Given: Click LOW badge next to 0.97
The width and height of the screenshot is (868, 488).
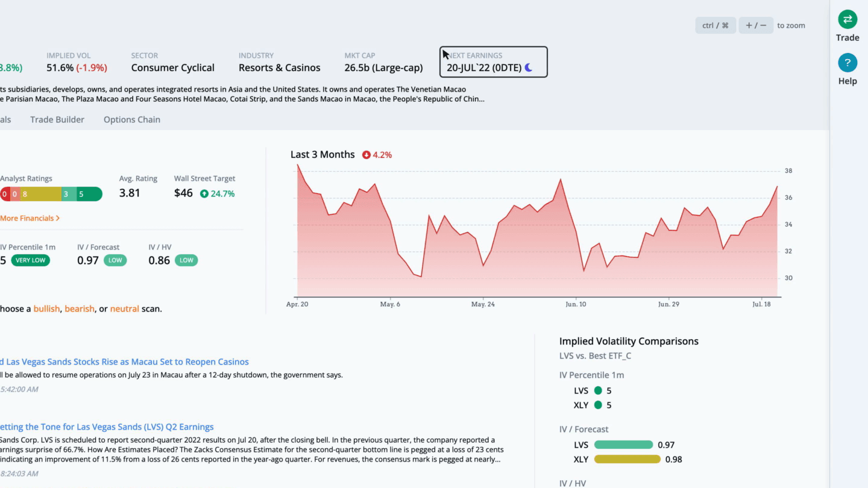Looking at the screenshot, I should pos(115,260).
